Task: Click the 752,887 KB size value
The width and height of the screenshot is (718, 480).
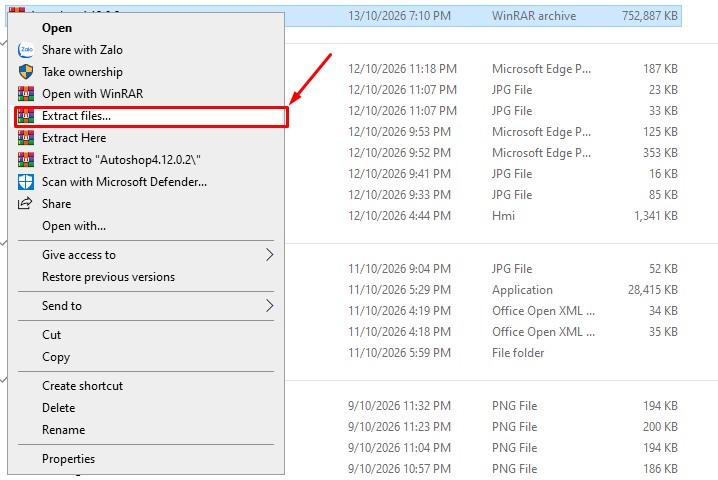Action: (x=649, y=16)
